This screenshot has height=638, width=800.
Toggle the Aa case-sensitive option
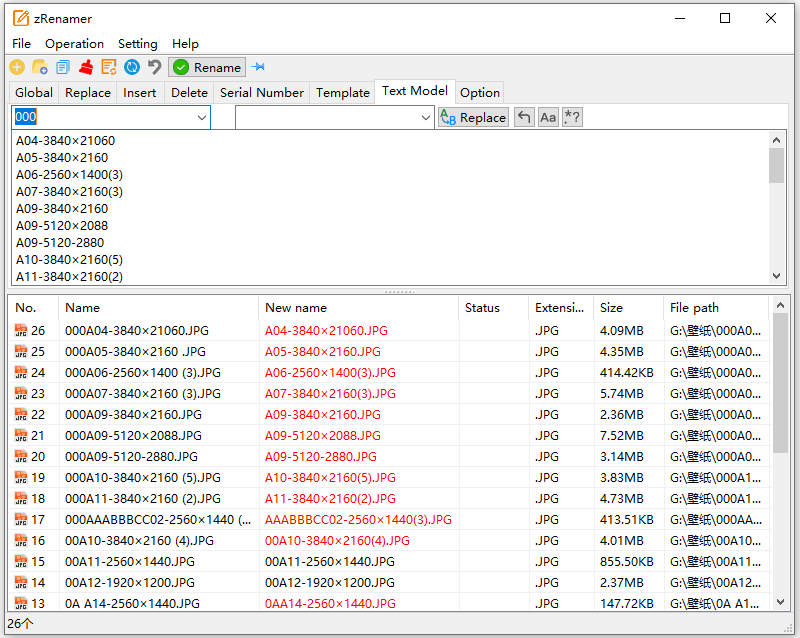[x=548, y=117]
